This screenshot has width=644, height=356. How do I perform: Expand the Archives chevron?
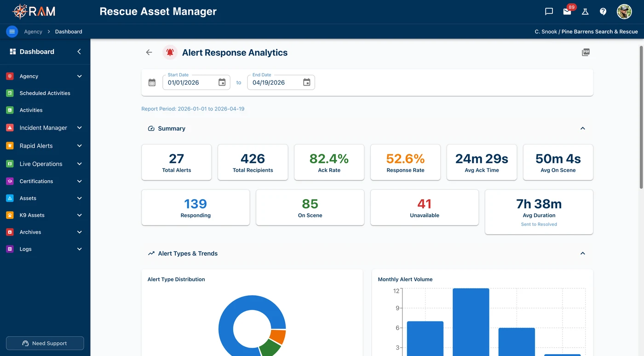click(x=79, y=232)
